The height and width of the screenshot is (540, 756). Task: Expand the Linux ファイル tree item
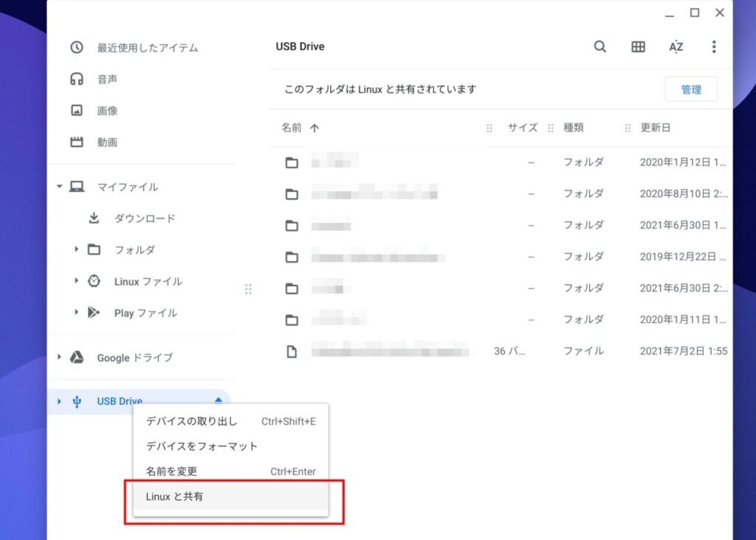tap(76, 281)
